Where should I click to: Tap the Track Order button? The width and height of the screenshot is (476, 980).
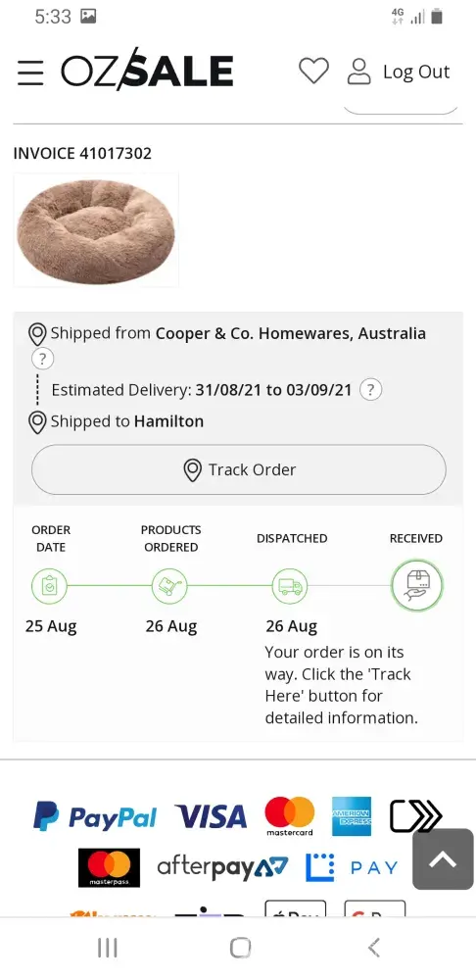coord(239,470)
